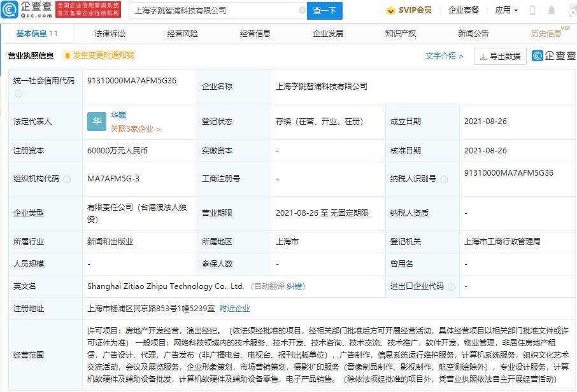
Task: Click the 登记状态 value 存续
Action: coord(320,122)
